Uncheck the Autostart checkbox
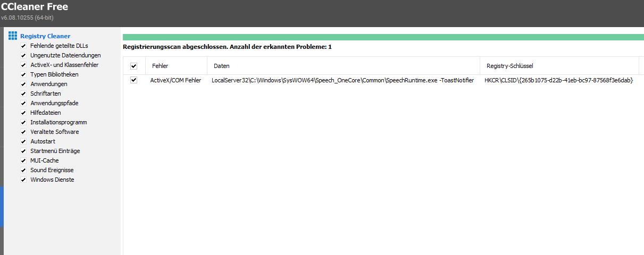 tap(23, 141)
